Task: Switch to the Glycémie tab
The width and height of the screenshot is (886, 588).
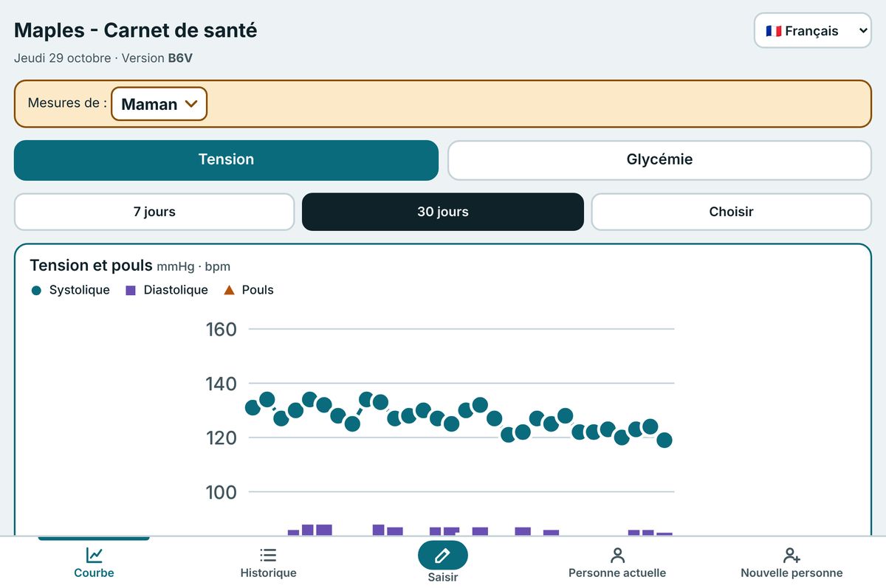Action: 659,160
